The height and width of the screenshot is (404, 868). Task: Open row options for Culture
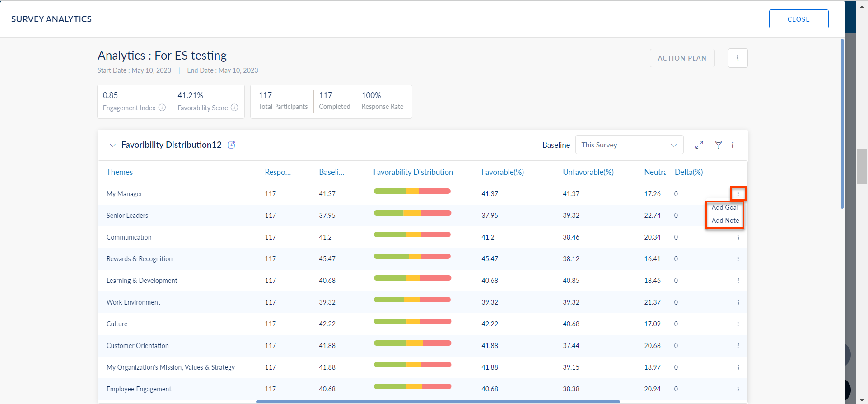point(738,324)
